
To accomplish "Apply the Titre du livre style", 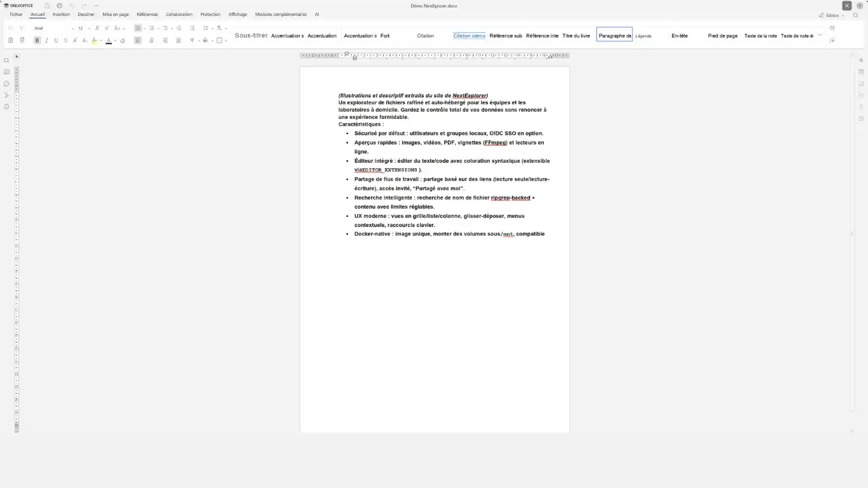I will click(576, 36).
